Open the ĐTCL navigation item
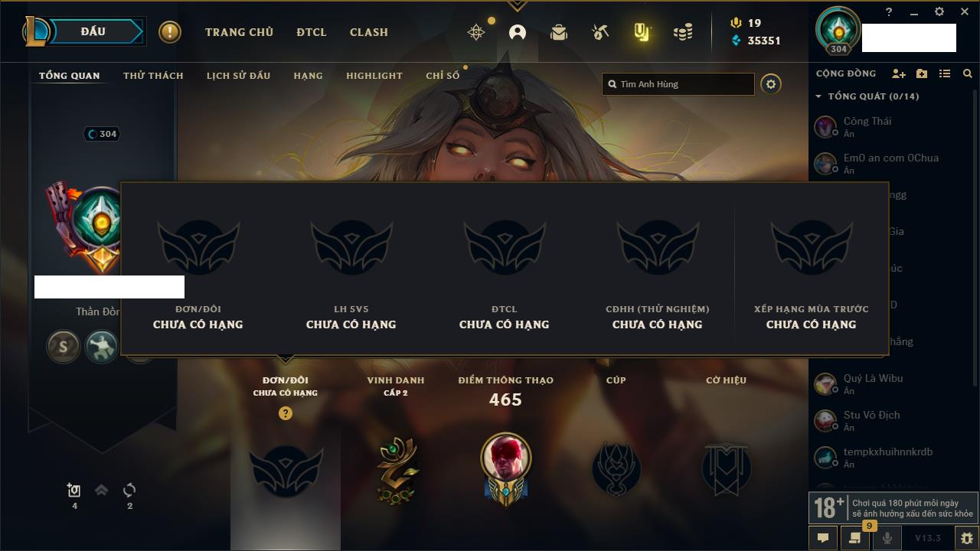The width and height of the screenshot is (980, 551). (x=312, y=32)
